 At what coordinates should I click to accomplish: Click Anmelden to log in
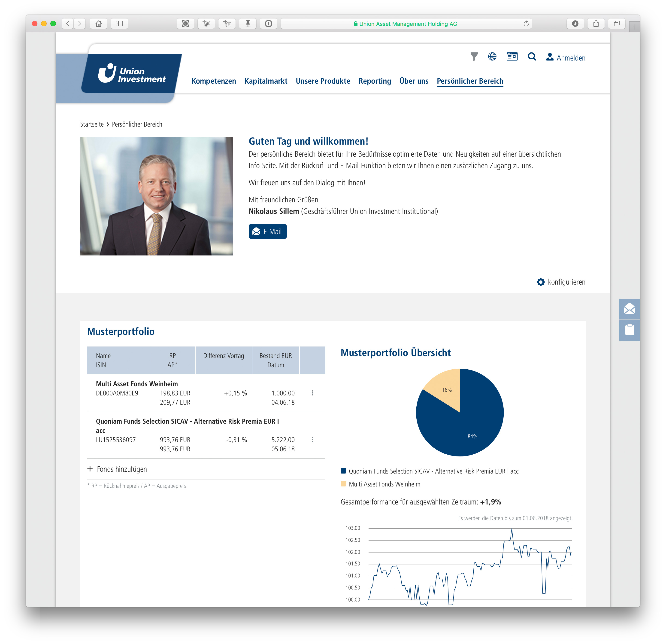click(565, 58)
